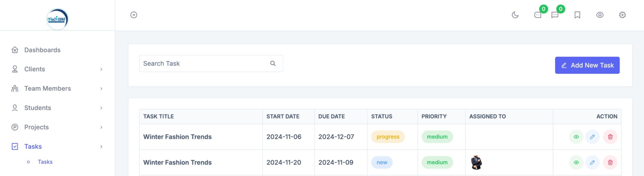Click the bookmark icon in the header
Image resolution: width=644 pixels, height=176 pixels.
[577, 15]
